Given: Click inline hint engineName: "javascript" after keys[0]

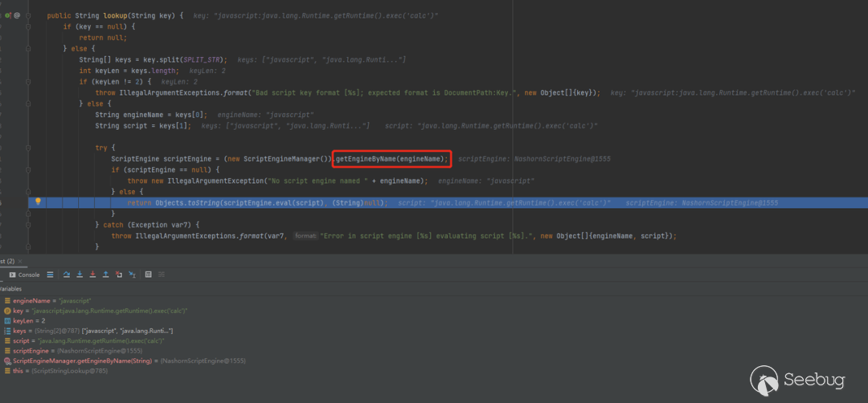Looking at the screenshot, I should coord(266,115).
